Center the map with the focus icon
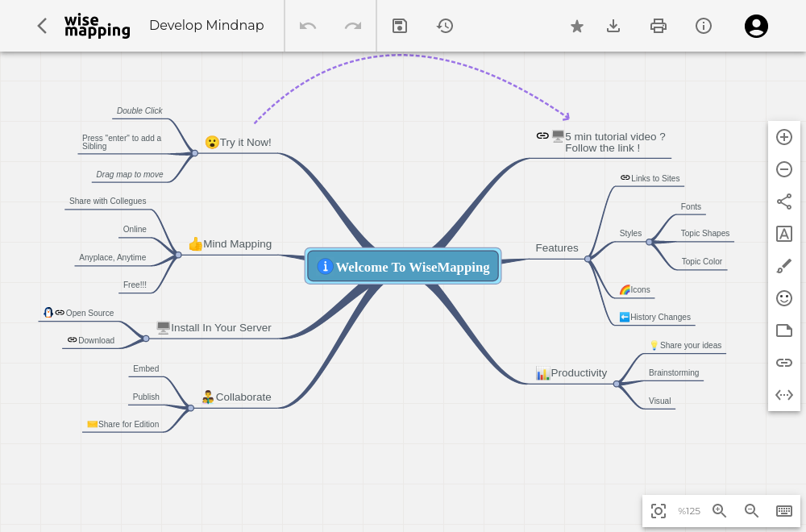 (659, 511)
